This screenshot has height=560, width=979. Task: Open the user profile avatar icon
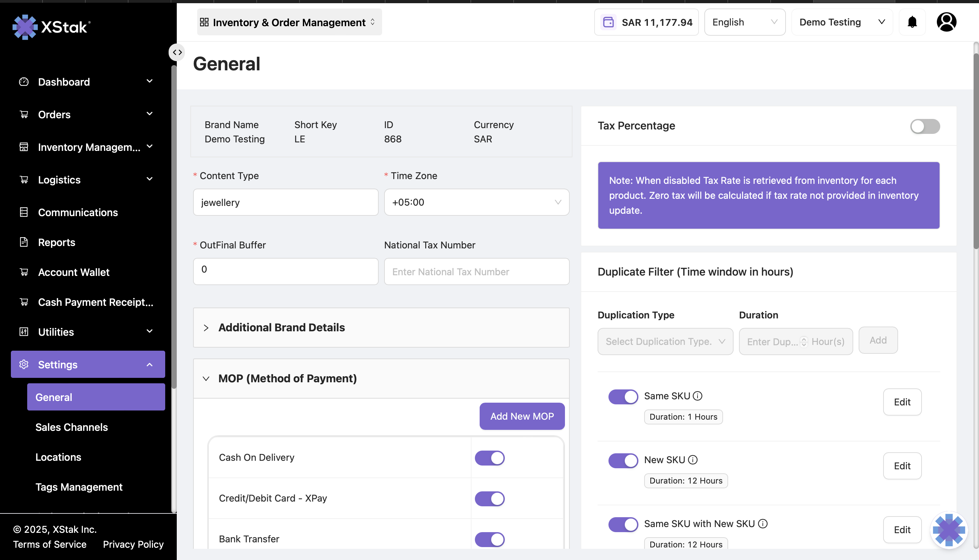[946, 22]
